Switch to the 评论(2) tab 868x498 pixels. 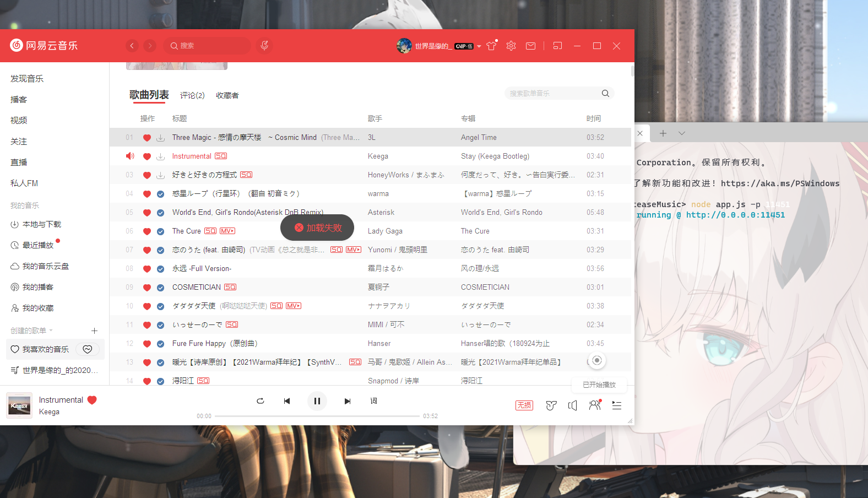pos(192,95)
